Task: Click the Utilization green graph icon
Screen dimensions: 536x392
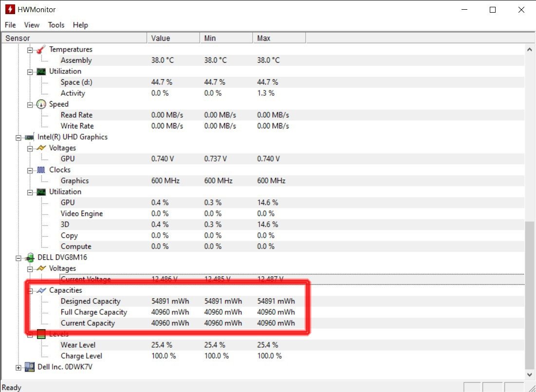Action: [x=41, y=71]
